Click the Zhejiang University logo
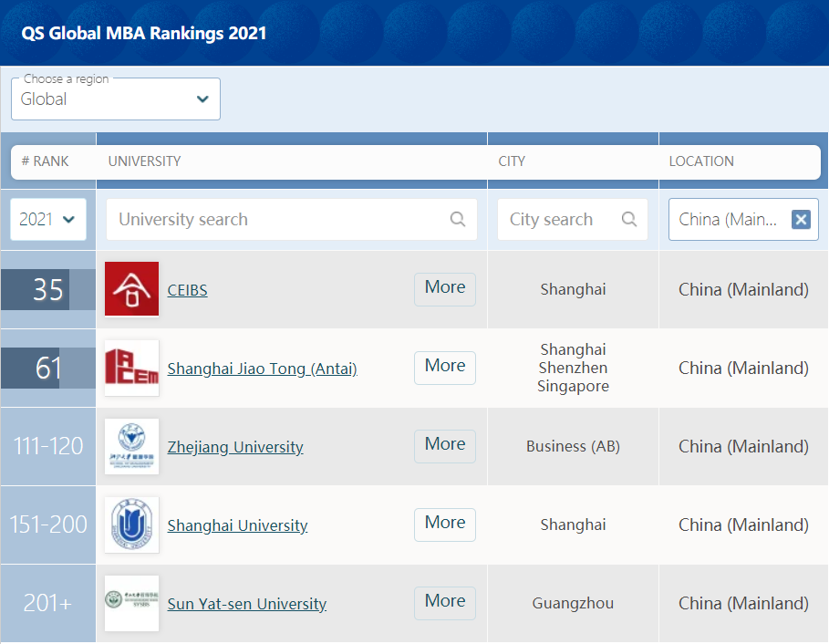 click(x=131, y=446)
